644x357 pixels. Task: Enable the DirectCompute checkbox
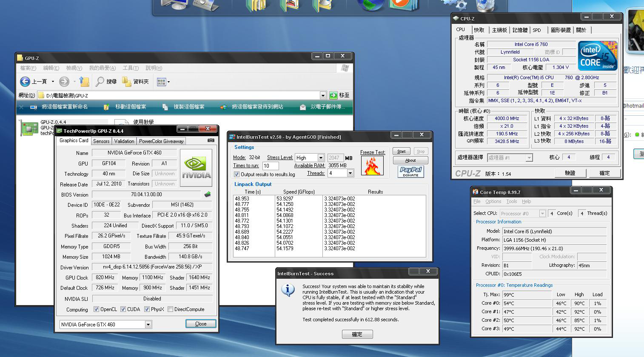tap(171, 309)
